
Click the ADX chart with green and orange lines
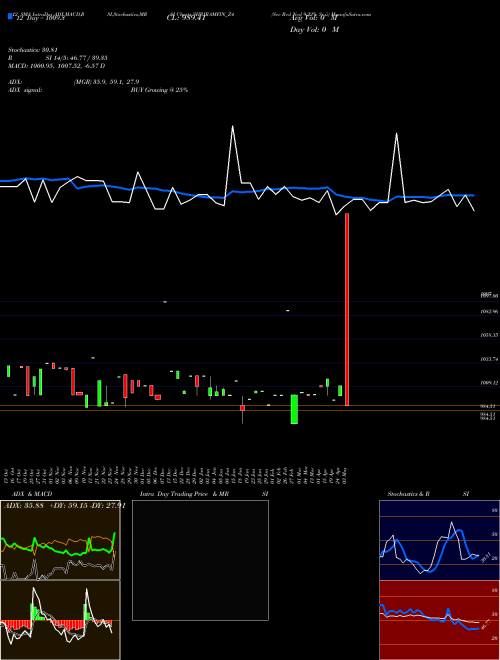(60, 540)
